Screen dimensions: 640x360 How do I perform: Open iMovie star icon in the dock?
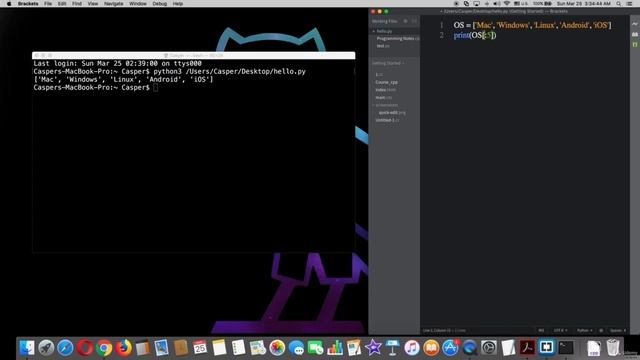(373, 348)
